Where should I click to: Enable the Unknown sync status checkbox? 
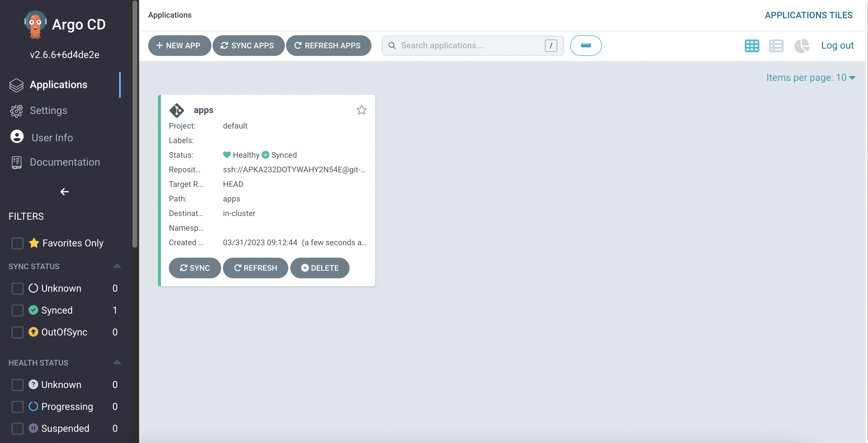coord(17,288)
